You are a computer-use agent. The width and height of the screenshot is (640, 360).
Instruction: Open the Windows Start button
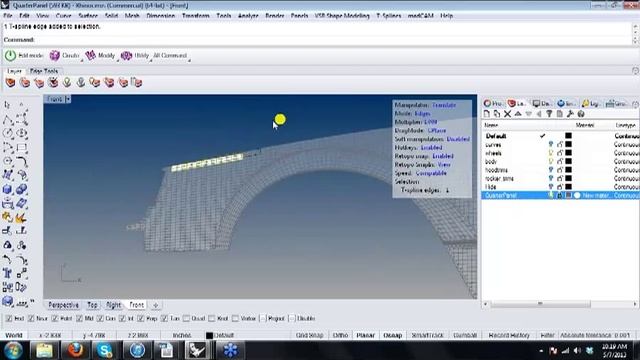coord(13,351)
